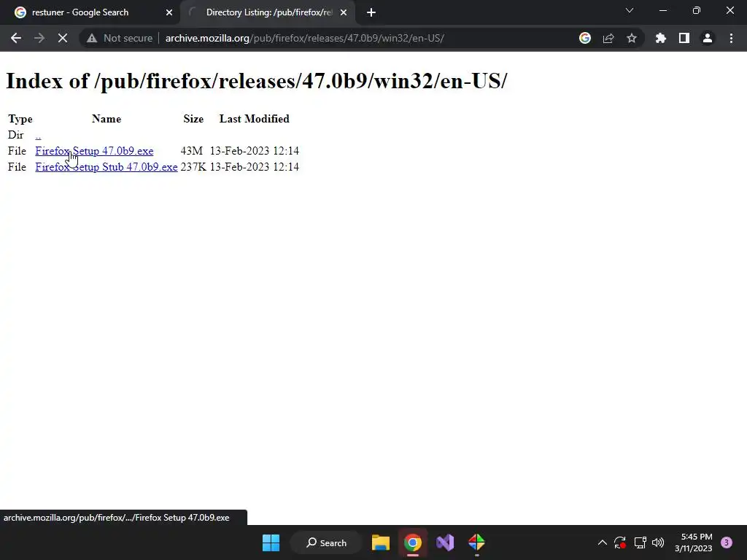The width and height of the screenshot is (747, 560).
Task: Click the Last Modified column header
Action: (255, 119)
